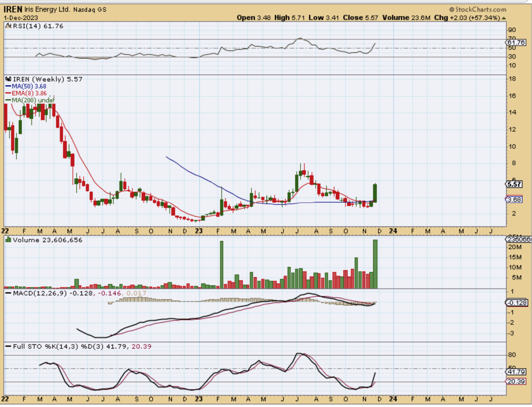This screenshot has width=532, height=407.
Task: Click the MA(50) 3.68 legend text
Action: [x=29, y=86]
